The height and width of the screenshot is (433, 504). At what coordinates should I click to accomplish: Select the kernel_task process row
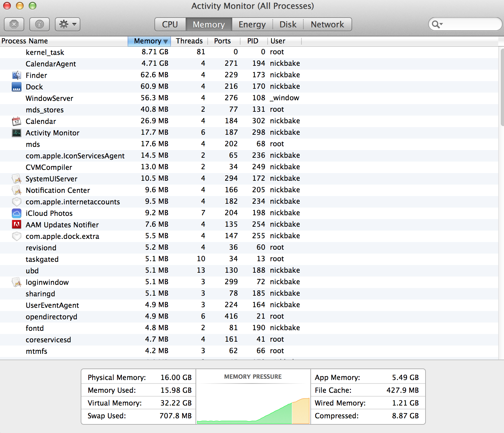click(x=249, y=52)
